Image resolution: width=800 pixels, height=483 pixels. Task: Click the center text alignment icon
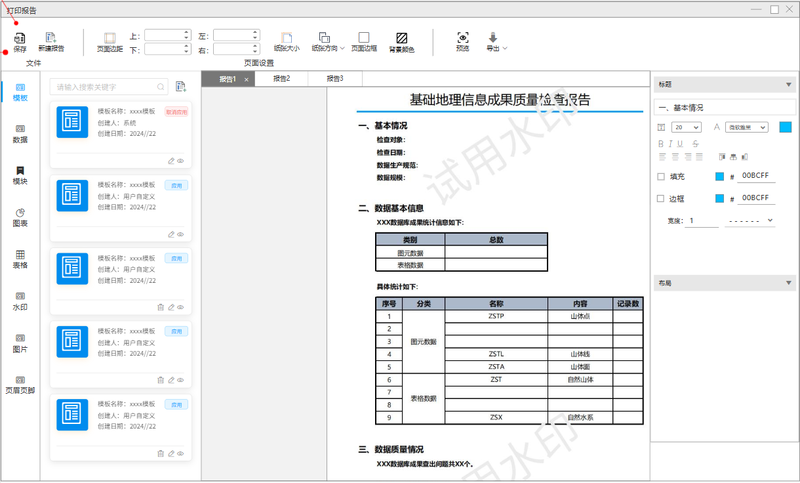675,157
